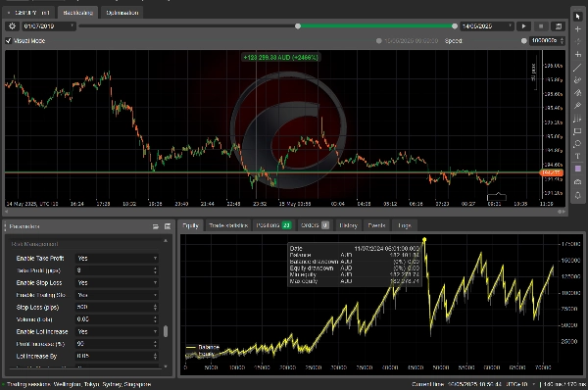This screenshot has height=390, width=588.
Task: Pick the dotted grid pattern drawing tool
Action: click(x=578, y=119)
